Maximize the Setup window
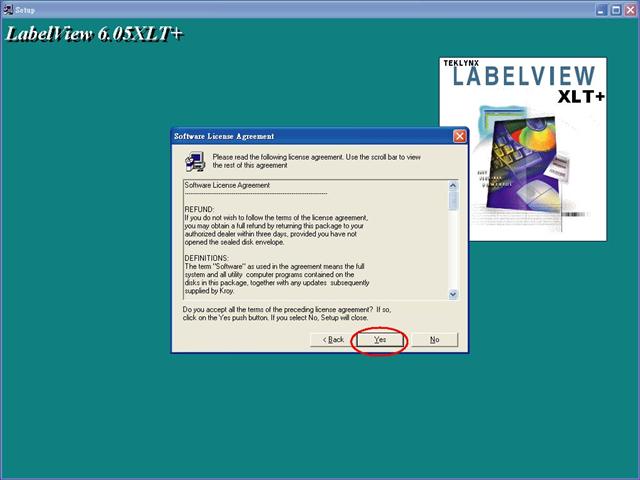This screenshot has height=480, width=640. click(616, 10)
